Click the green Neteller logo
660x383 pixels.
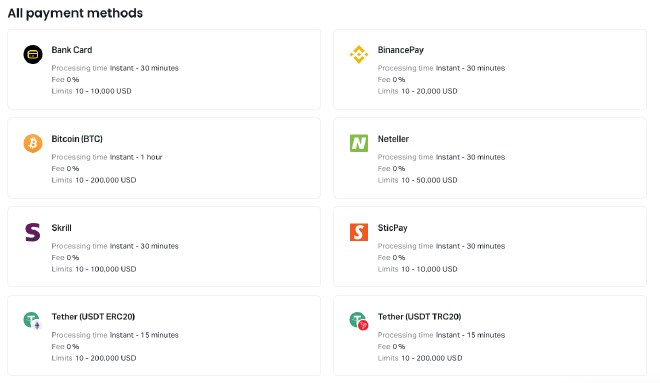click(x=359, y=143)
